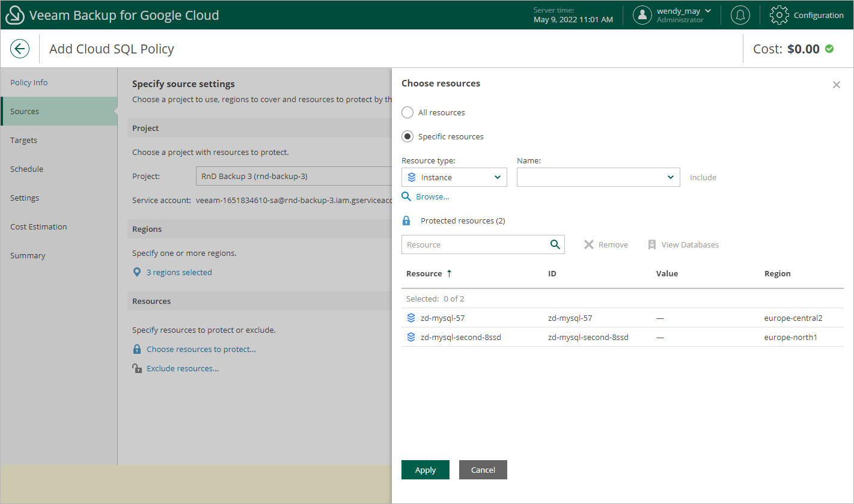
Task: Select the Specific resources radio button
Action: (x=407, y=136)
